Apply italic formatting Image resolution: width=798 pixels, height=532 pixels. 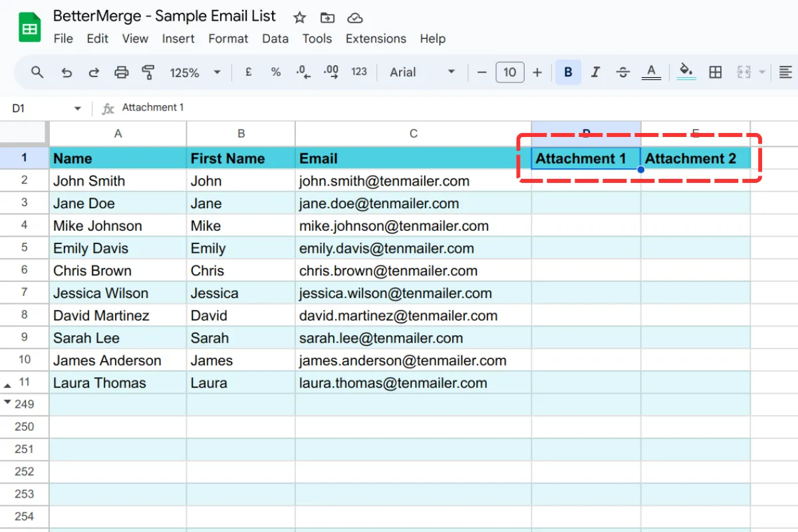[x=595, y=72]
